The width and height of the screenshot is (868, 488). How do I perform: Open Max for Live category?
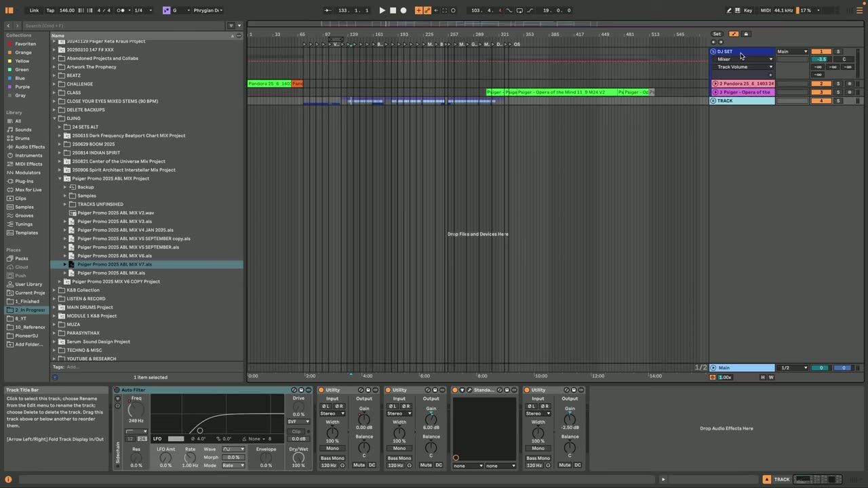pos(28,190)
